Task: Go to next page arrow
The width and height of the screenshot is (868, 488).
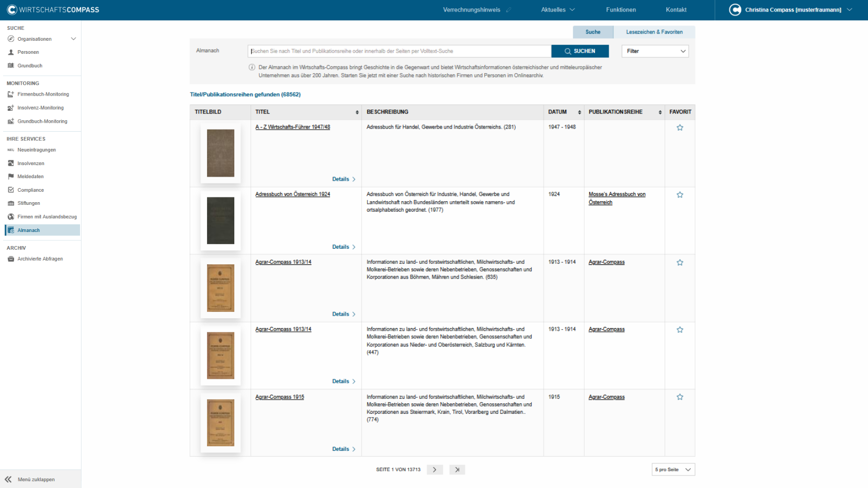Action: coord(435,470)
